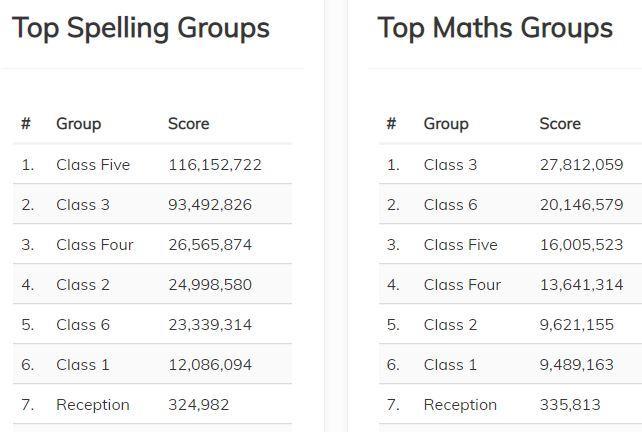642x432 pixels.
Task: Open Class Five in maths groups list
Action: [460, 245]
